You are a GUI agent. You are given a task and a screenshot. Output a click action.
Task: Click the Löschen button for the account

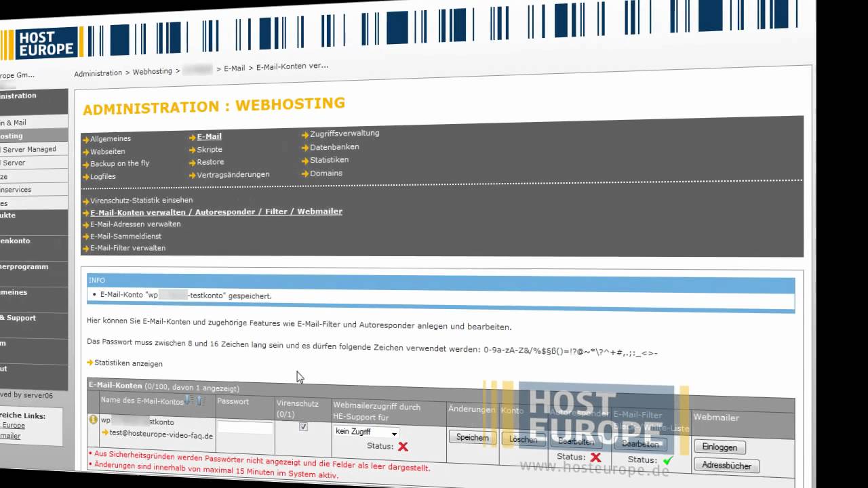[523, 439]
